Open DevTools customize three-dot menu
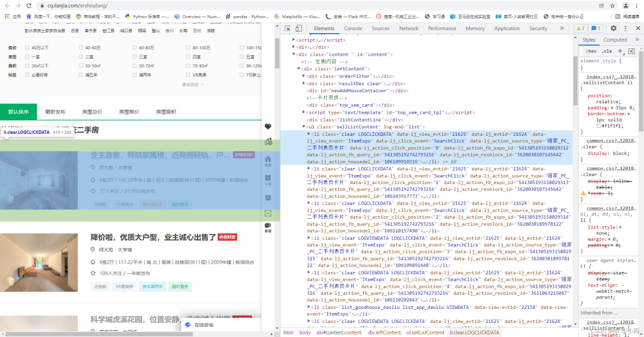 (625, 28)
